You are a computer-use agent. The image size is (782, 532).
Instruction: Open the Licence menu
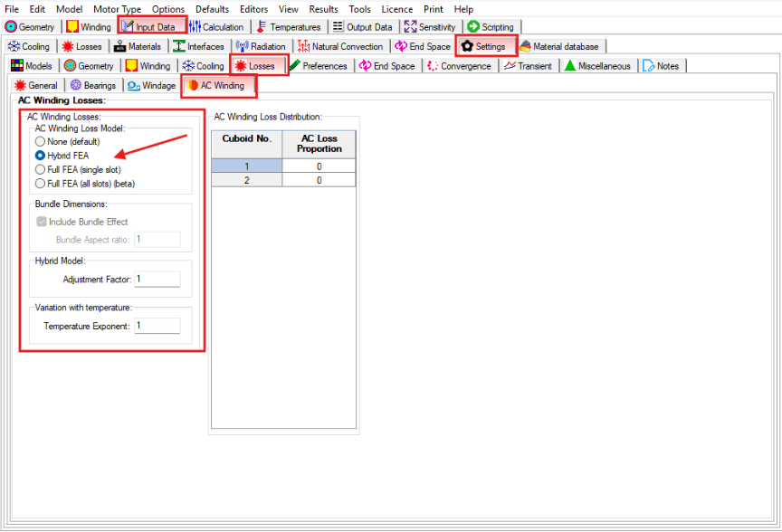coord(396,9)
